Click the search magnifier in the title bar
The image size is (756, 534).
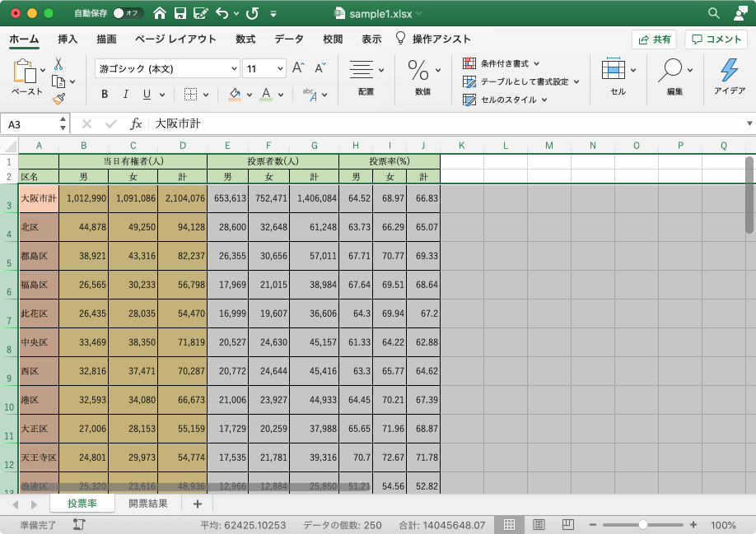pyautogui.click(x=714, y=13)
